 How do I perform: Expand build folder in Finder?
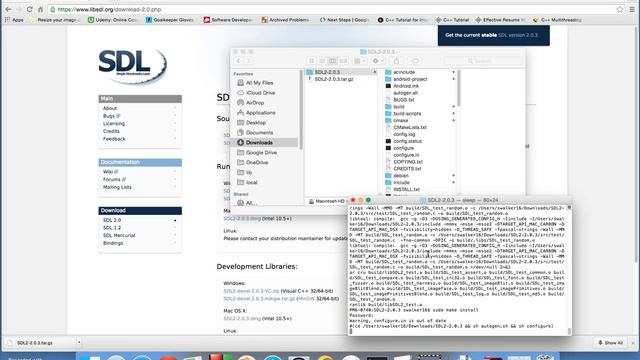pos(453,107)
